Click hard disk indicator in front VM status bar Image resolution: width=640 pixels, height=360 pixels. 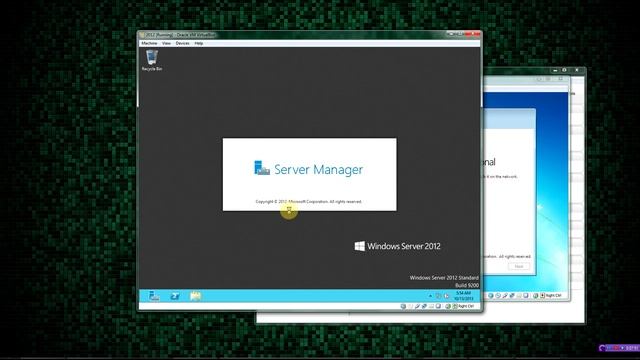pos(403,306)
